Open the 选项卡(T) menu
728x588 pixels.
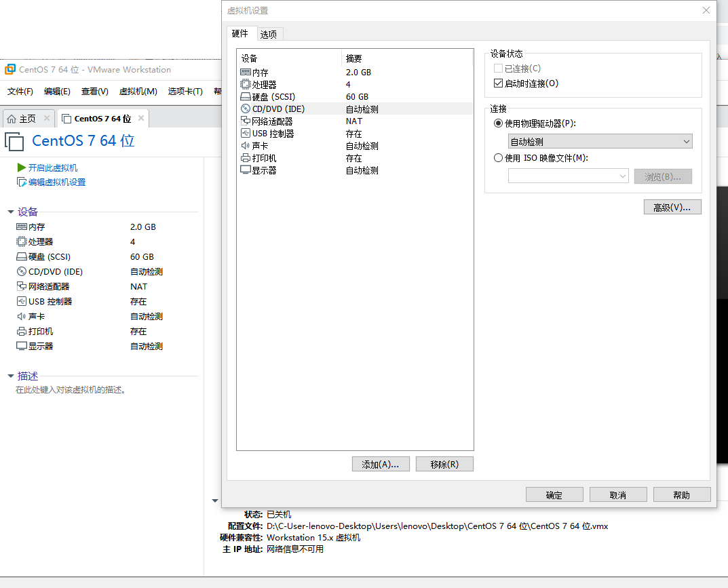(185, 92)
